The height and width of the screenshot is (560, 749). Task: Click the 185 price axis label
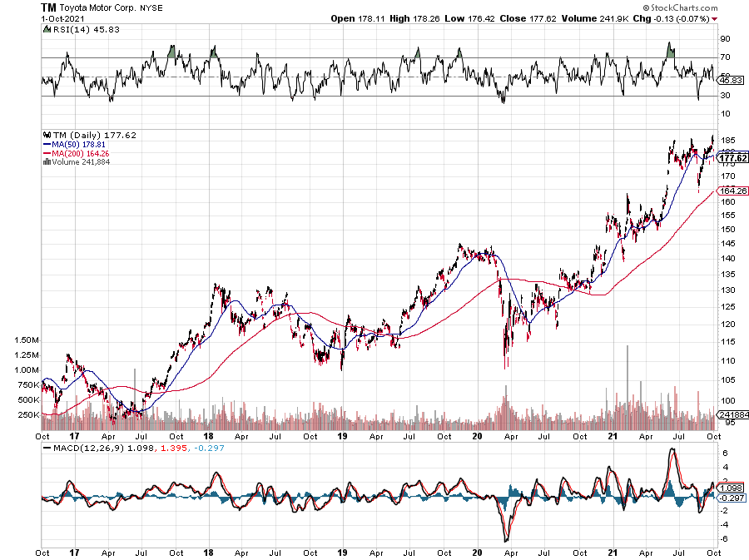point(728,141)
